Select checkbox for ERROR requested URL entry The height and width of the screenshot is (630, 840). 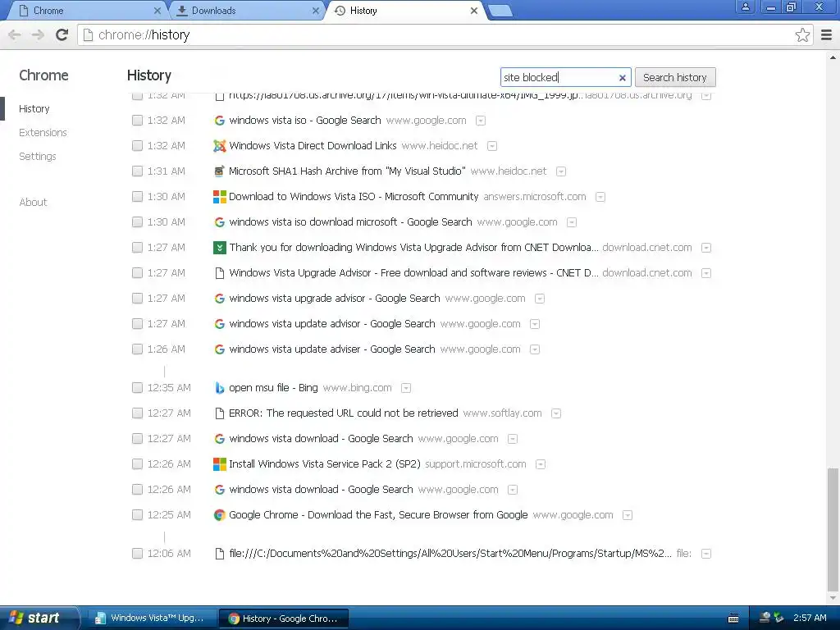(137, 413)
